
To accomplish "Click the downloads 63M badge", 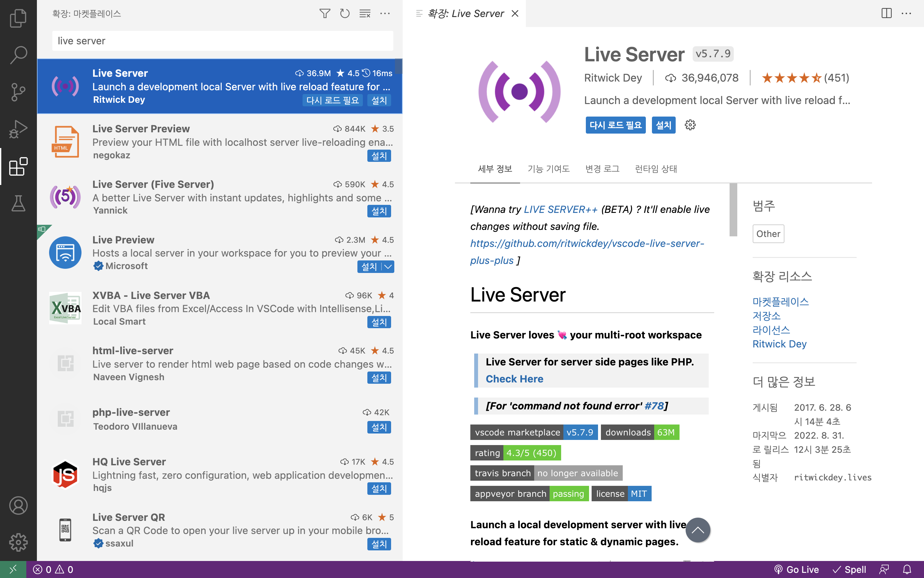I will [640, 432].
